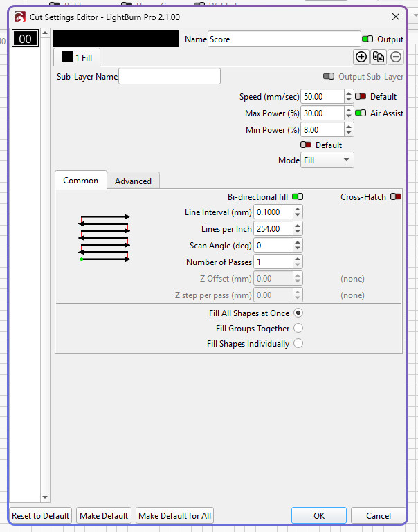
Task: Switch to the Common tab
Action: click(x=81, y=180)
